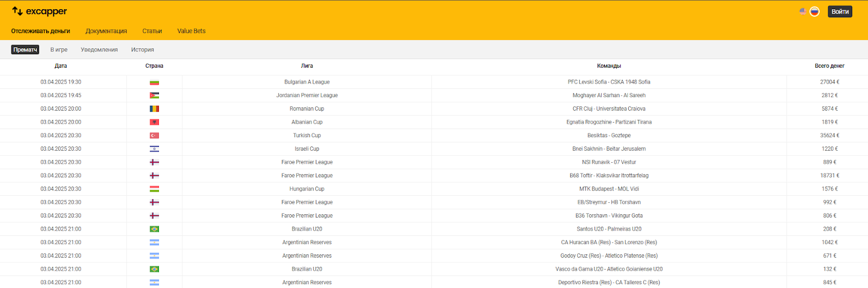Screen dimensions: 868x288
Task: Click Faroe flag in B36 Torshavn row
Action: [154, 215]
